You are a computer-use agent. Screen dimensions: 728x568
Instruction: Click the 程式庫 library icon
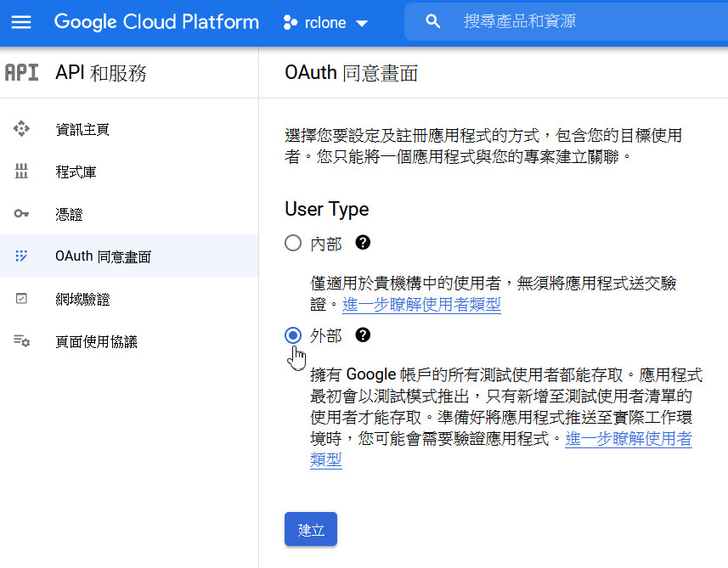click(x=22, y=172)
